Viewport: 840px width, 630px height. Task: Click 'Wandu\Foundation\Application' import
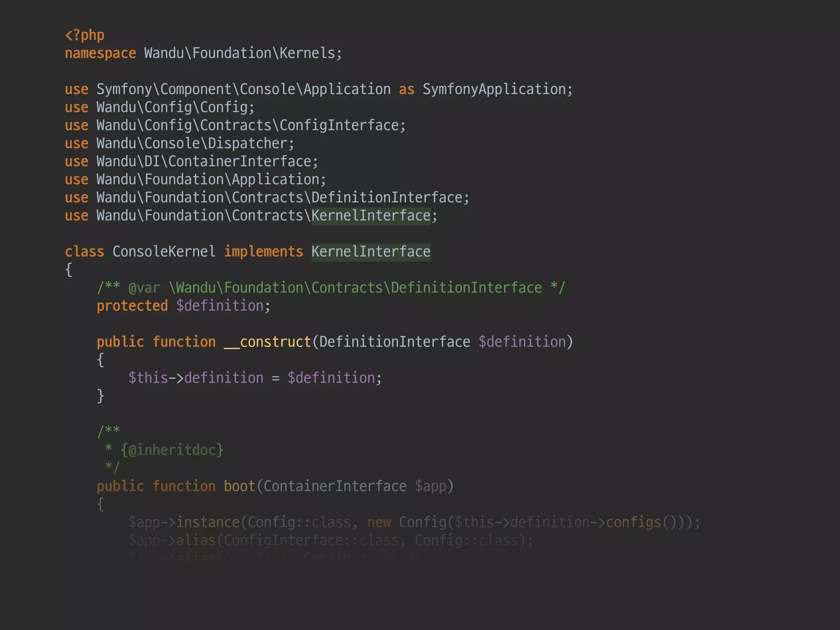pyautogui.click(x=208, y=180)
